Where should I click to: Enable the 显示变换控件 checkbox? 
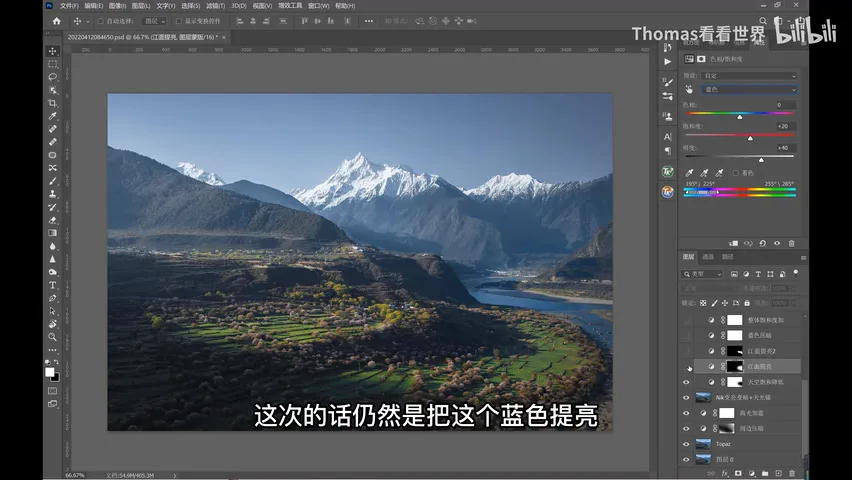pos(178,21)
